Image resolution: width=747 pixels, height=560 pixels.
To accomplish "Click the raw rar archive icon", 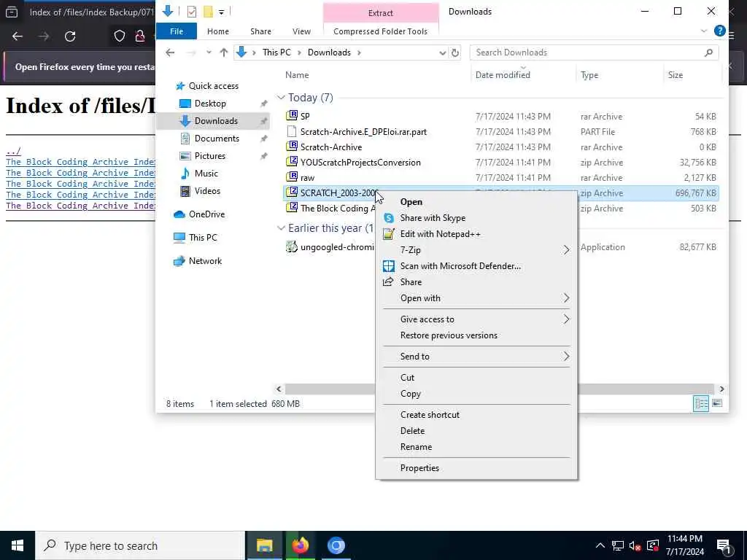I will (292, 177).
